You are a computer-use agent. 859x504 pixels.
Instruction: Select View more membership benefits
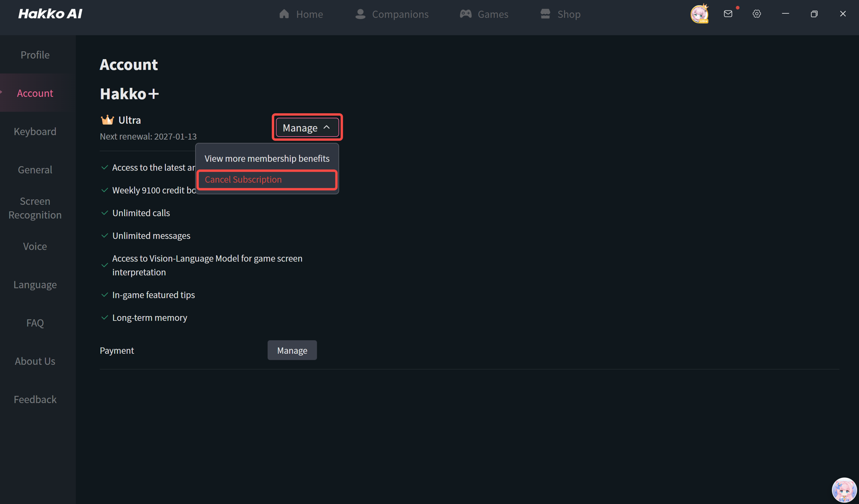(x=267, y=158)
